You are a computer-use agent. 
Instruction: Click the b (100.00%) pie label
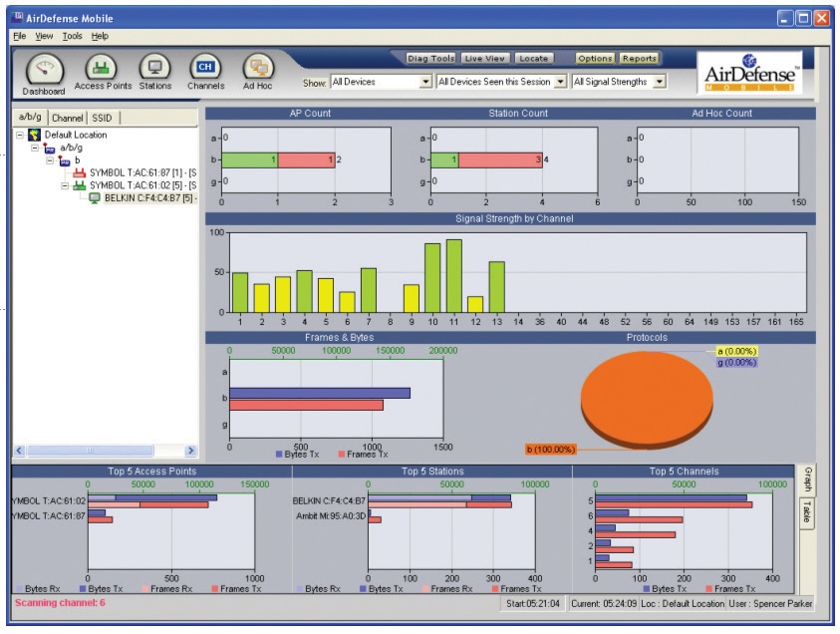point(551,450)
